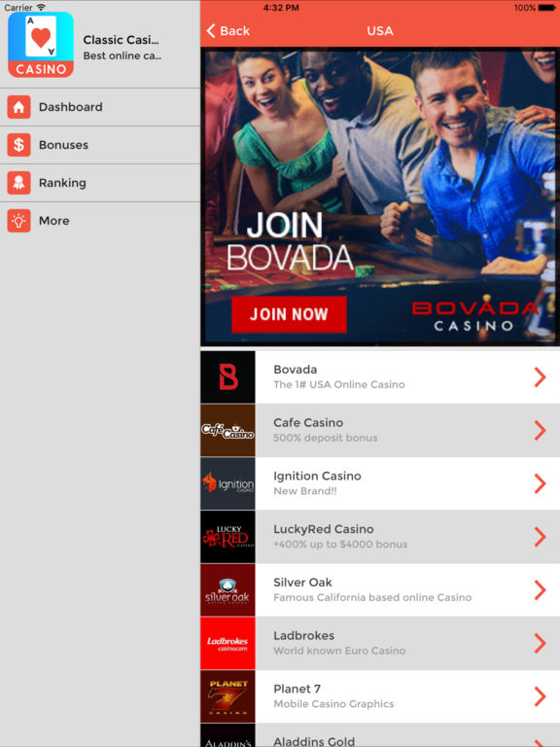Open the Dashboard menu item

coord(100,107)
